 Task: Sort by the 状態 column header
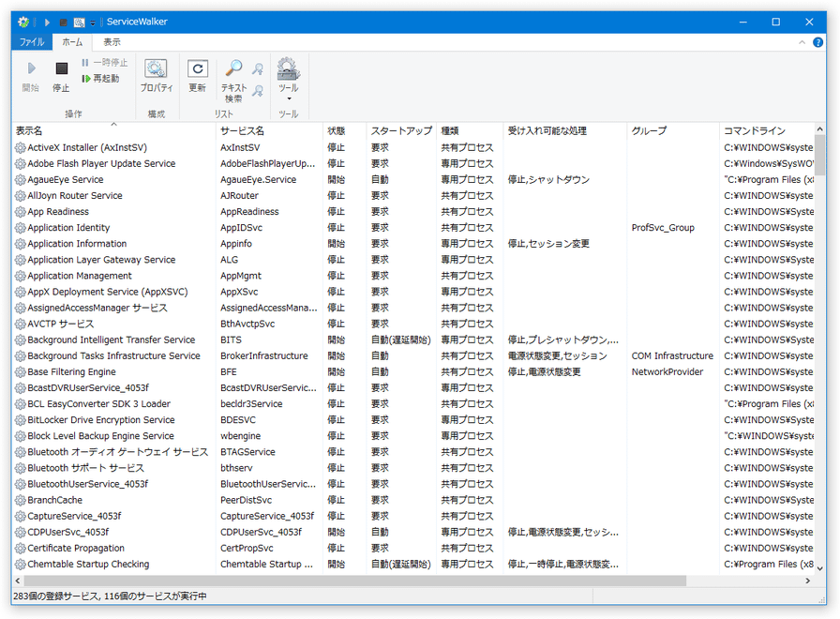[x=345, y=130]
